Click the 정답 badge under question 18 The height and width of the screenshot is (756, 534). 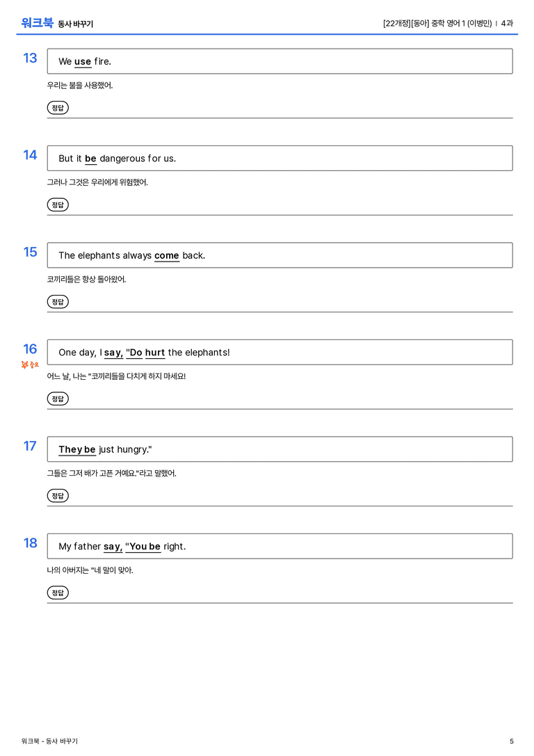[58, 592]
